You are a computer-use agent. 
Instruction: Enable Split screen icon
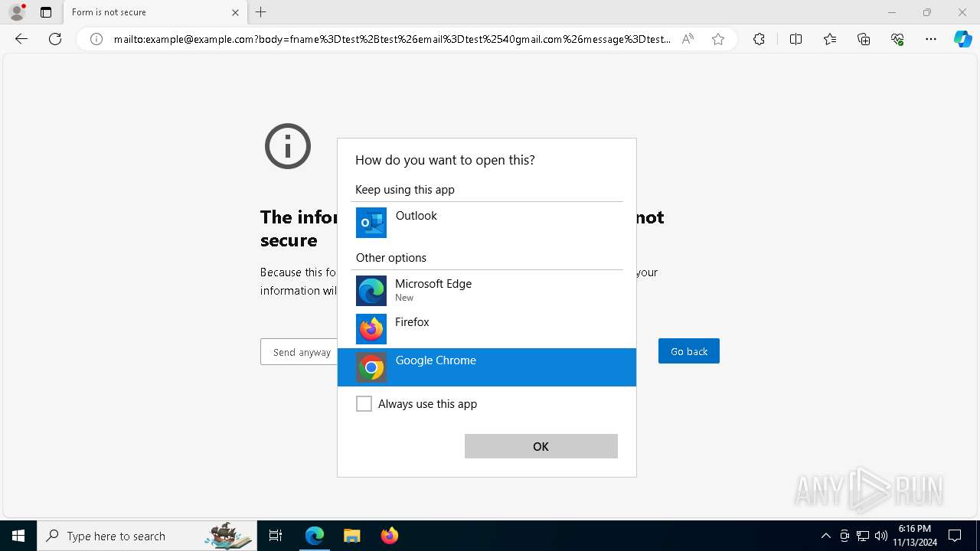click(795, 39)
